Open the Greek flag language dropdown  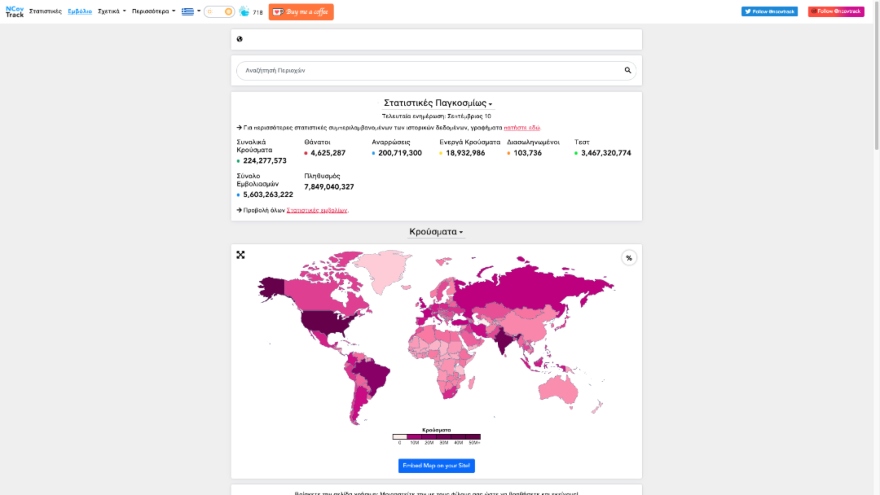[x=190, y=11]
